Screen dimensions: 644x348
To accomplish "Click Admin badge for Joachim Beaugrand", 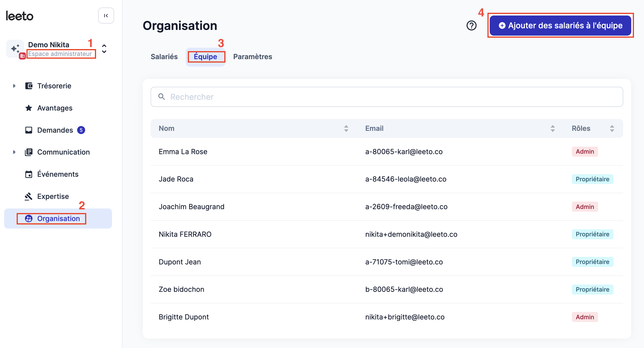I will click(585, 207).
